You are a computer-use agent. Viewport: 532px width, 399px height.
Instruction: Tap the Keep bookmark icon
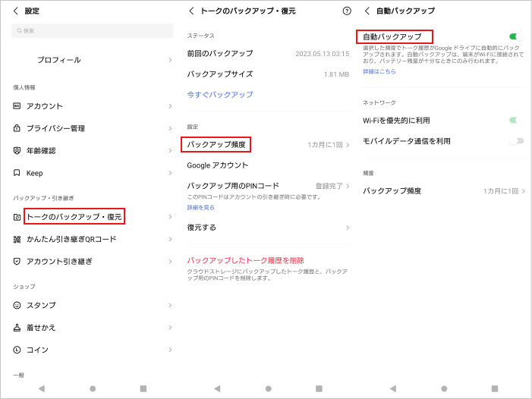(x=17, y=173)
